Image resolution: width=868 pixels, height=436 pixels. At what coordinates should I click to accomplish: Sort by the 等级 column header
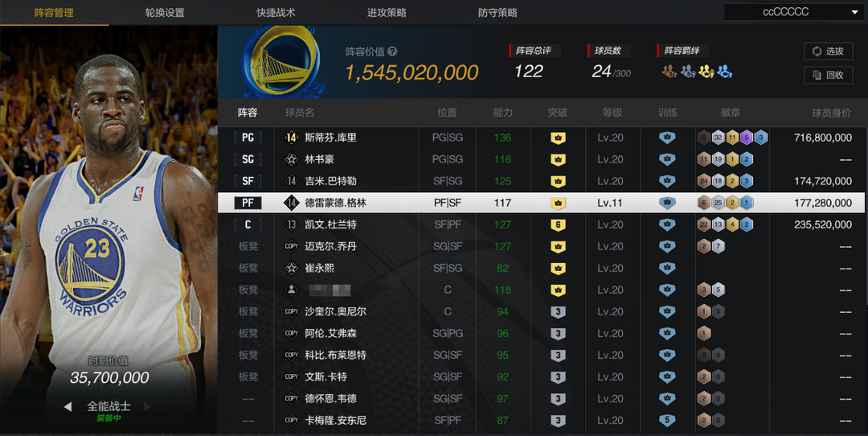(x=612, y=113)
